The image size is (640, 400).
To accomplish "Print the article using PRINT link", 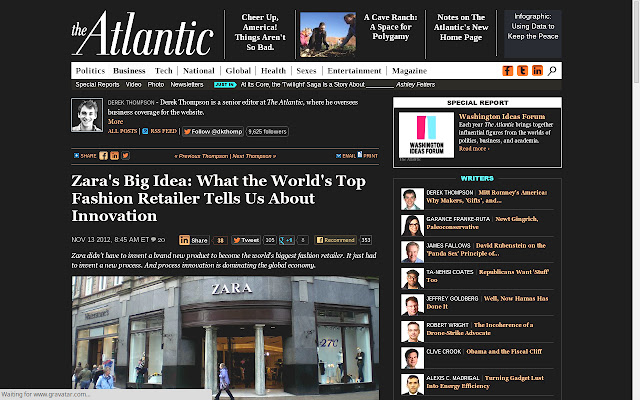I will (x=368, y=155).
